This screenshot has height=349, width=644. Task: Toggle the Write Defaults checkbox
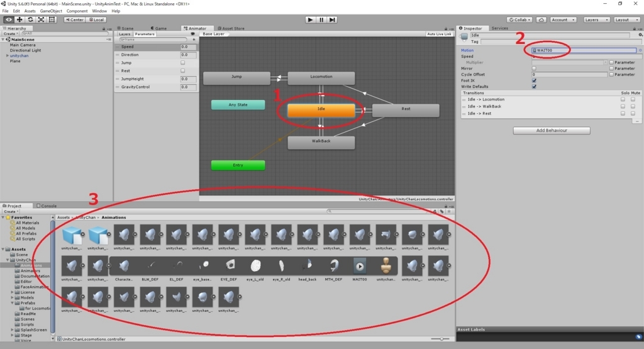coord(534,87)
